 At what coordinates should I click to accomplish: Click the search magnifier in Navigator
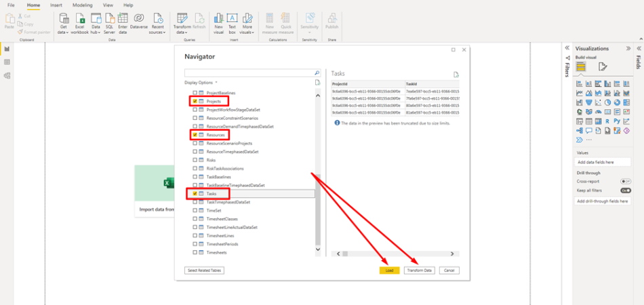pos(317,73)
